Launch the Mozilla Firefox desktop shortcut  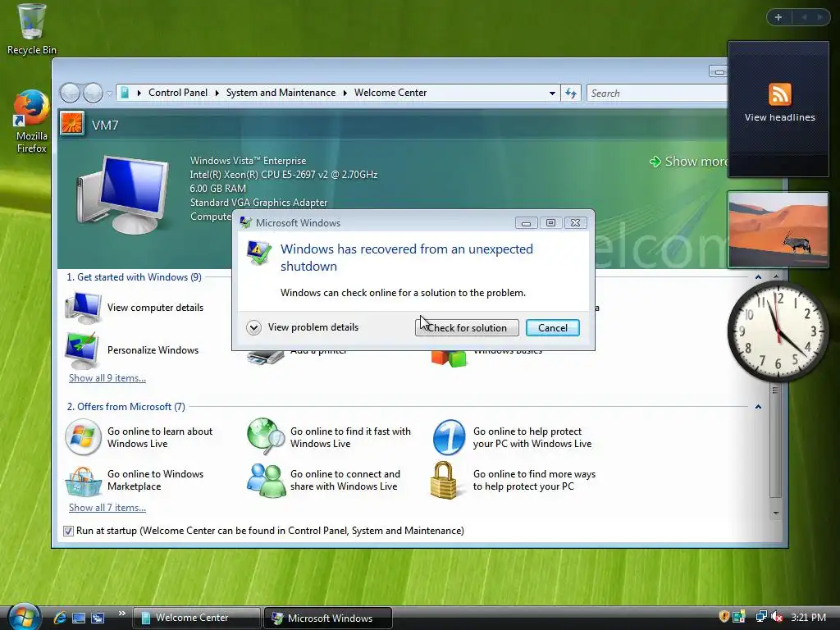pyautogui.click(x=31, y=122)
